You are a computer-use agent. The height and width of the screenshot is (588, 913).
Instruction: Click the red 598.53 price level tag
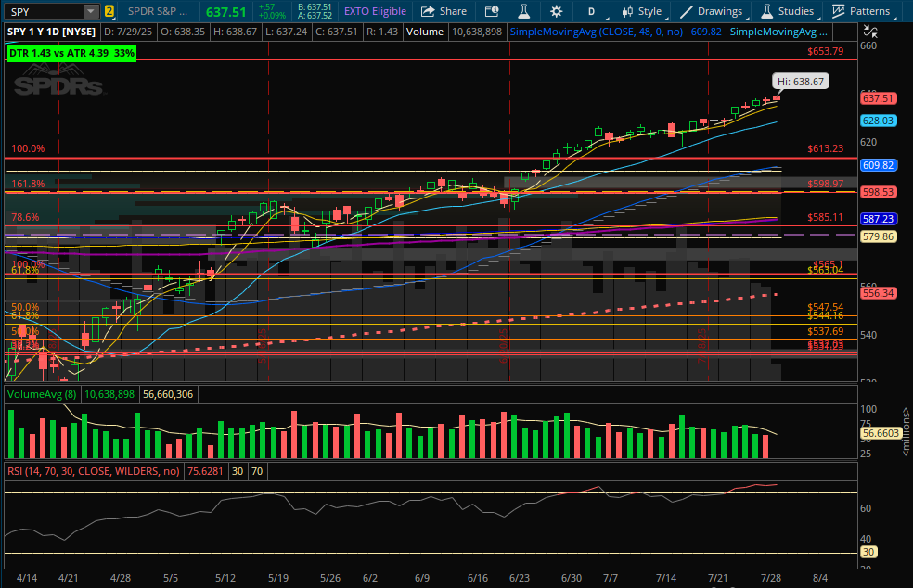click(x=878, y=192)
